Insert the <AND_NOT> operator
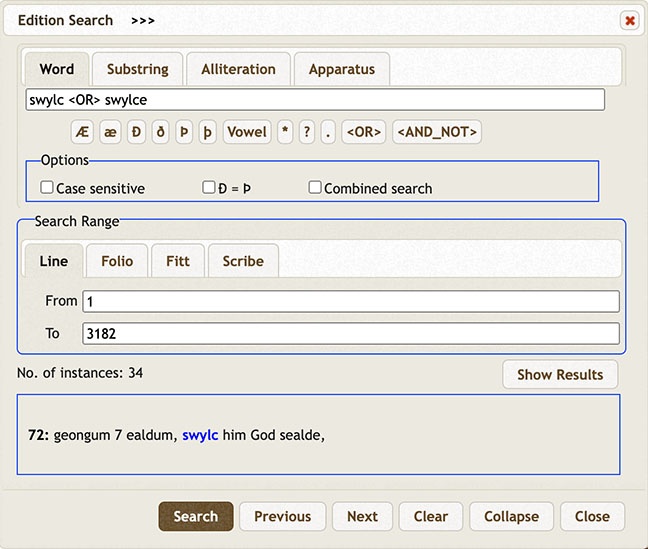The width and height of the screenshot is (648, 549). pos(437,132)
